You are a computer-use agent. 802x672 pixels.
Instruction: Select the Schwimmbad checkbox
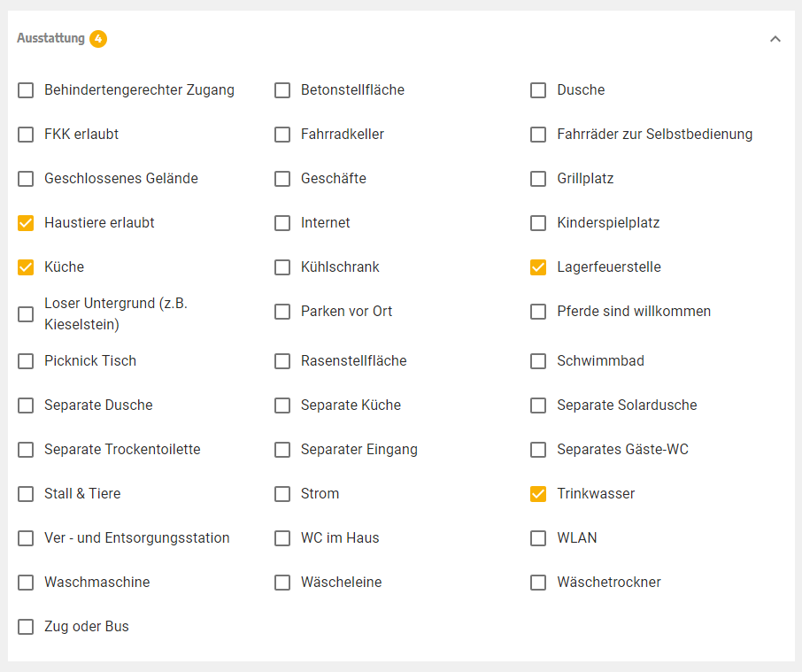(538, 361)
